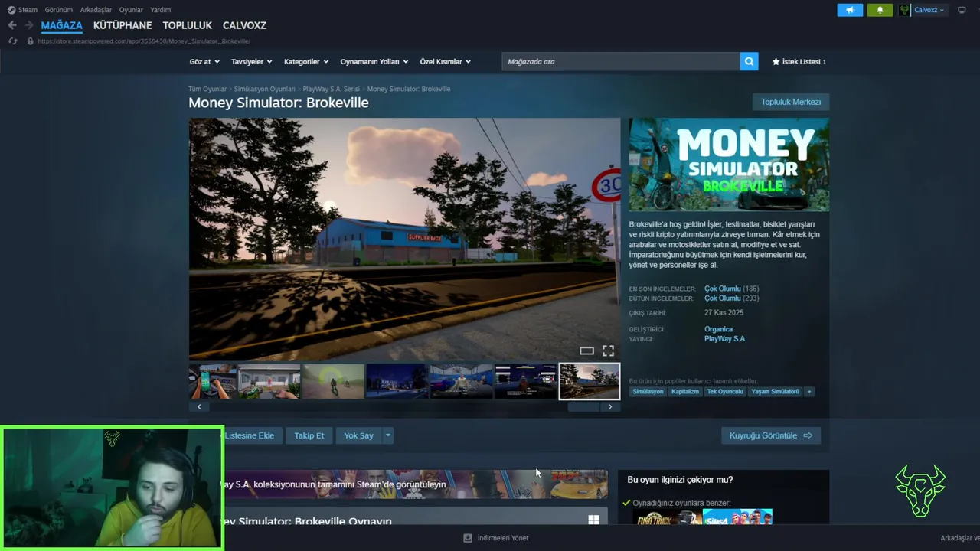This screenshot has height=551, width=980.
Task: Click the Calvoxz profile avatar
Action: pyautogui.click(x=904, y=10)
